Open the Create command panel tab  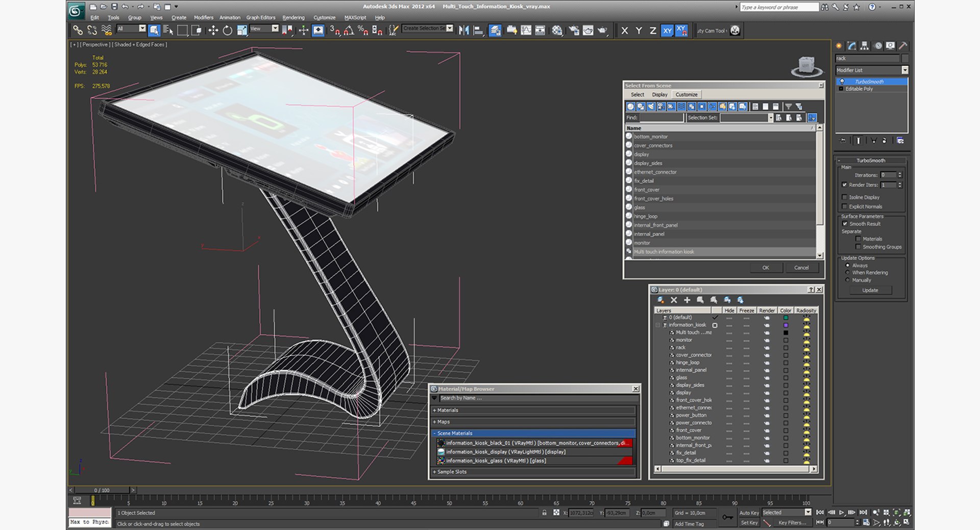(839, 46)
